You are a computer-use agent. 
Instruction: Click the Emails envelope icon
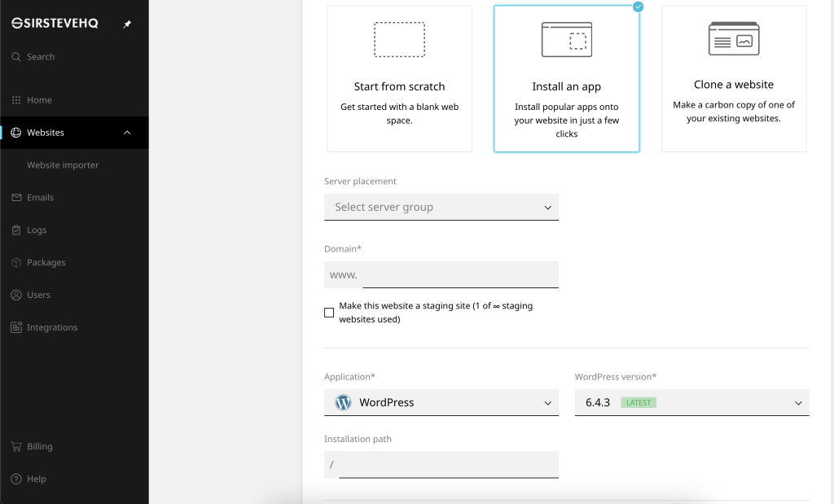click(16, 197)
